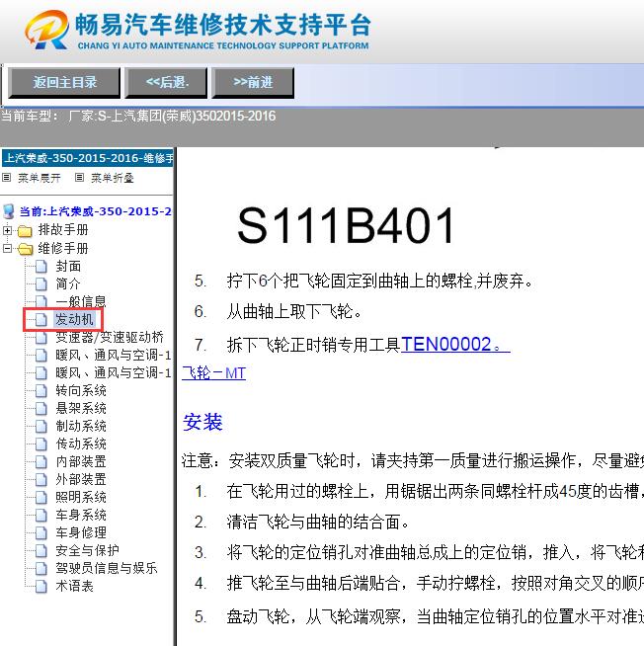
Task: Click the page icon beside 发动机
Action: (x=41, y=320)
